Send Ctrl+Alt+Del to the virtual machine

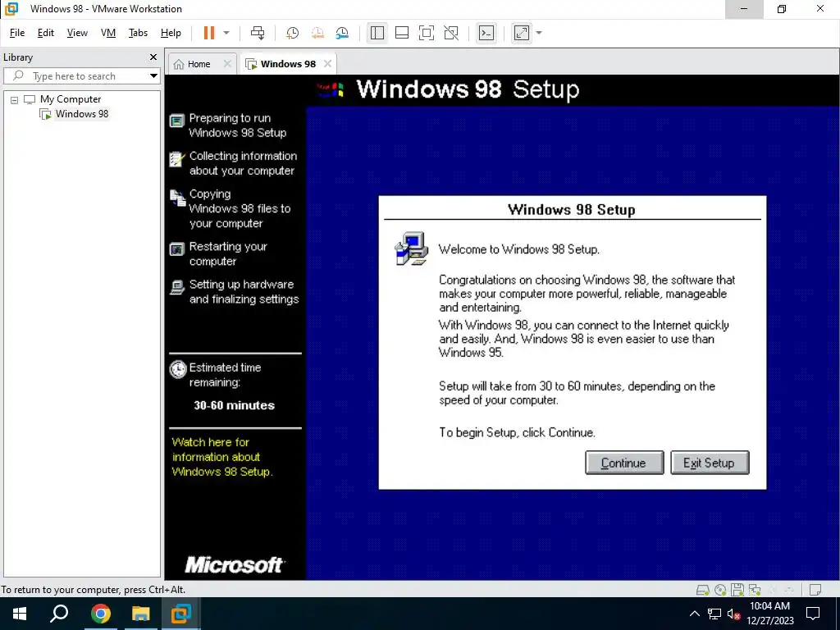(258, 33)
